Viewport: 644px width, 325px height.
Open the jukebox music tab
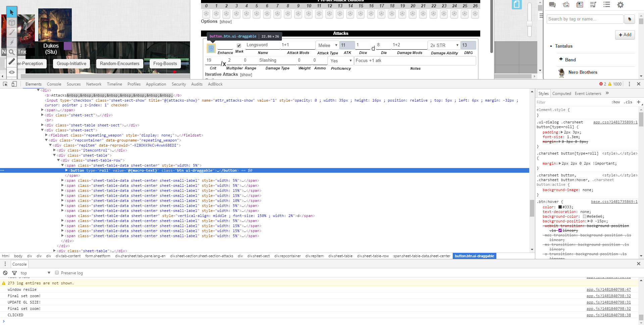[593, 5]
